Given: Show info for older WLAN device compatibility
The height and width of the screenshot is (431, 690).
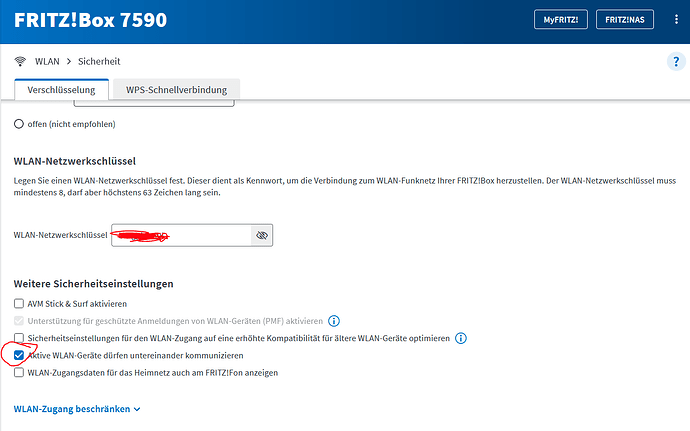Looking at the screenshot, I should (x=461, y=338).
